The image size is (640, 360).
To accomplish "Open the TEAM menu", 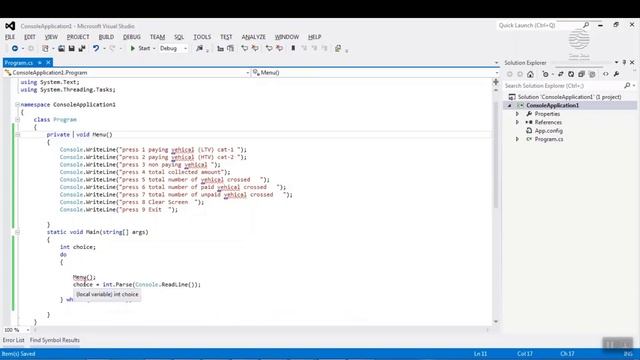I will [158, 37].
